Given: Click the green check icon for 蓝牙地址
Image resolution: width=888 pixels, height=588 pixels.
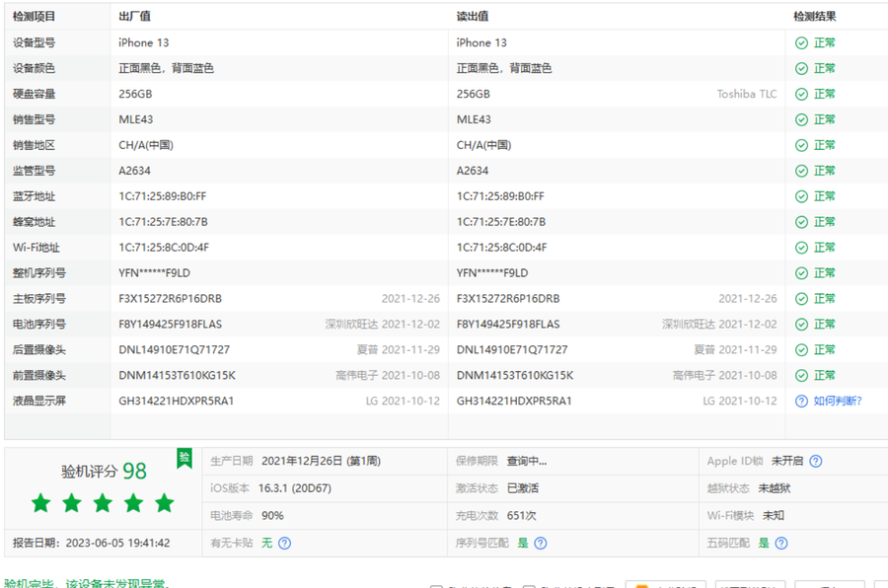Looking at the screenshot, I should 801,196.
